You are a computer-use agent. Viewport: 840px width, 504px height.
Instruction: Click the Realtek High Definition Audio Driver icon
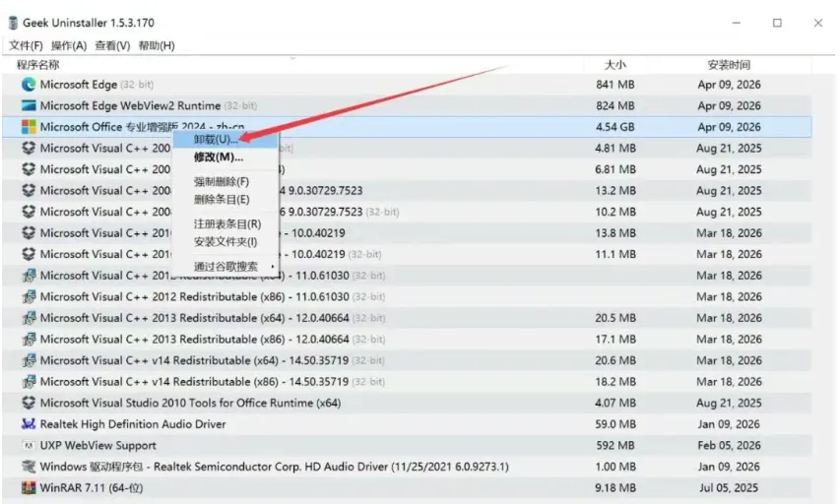coord(29,424)
